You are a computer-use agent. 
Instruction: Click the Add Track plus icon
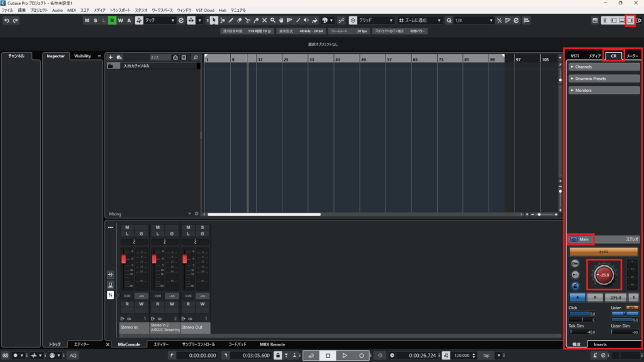pos(111,57)
